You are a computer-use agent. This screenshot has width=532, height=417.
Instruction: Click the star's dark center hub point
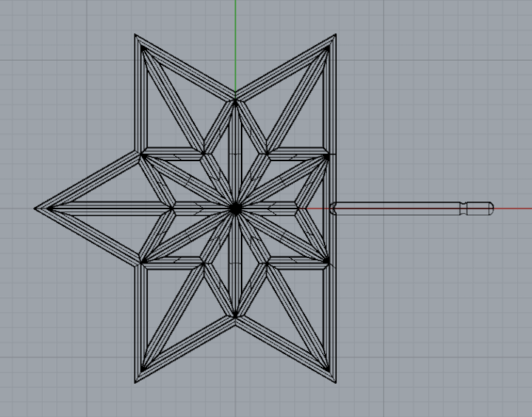236,208
